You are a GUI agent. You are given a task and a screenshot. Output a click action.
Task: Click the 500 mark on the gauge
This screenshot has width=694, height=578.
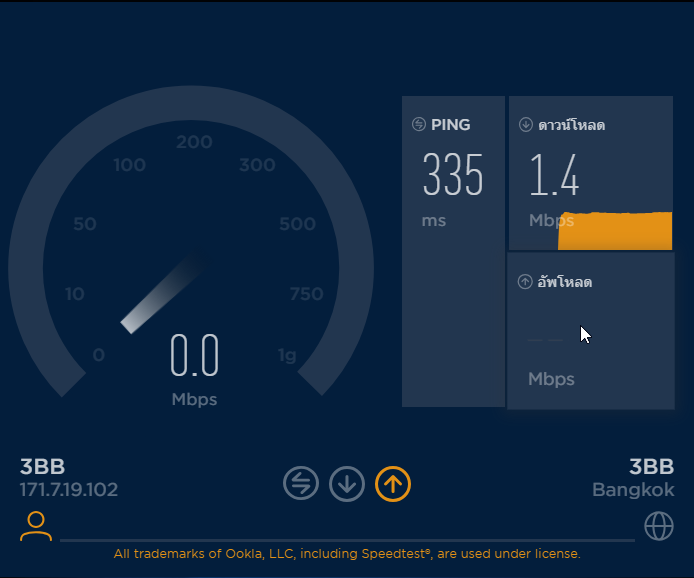297,223
